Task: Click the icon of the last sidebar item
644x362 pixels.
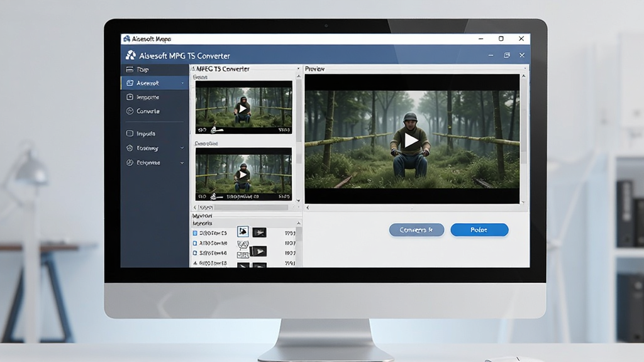Action: click(130, 163)
